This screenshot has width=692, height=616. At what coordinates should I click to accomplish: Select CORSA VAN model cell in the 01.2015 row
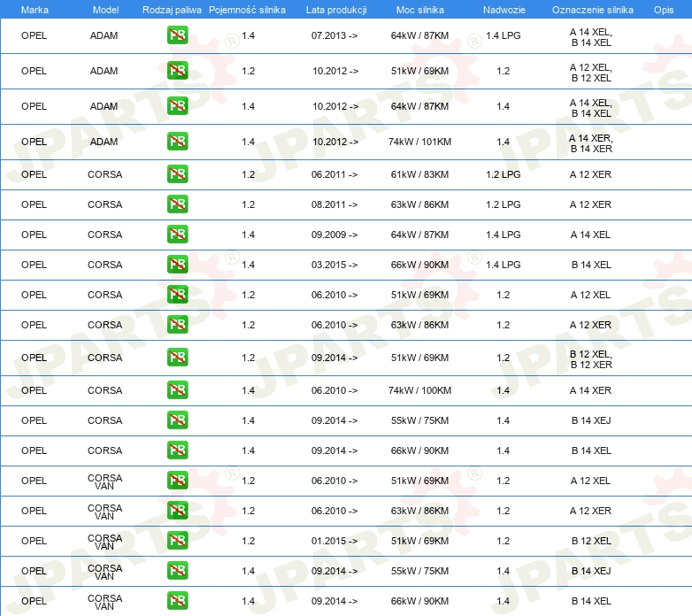coord(104,542)
